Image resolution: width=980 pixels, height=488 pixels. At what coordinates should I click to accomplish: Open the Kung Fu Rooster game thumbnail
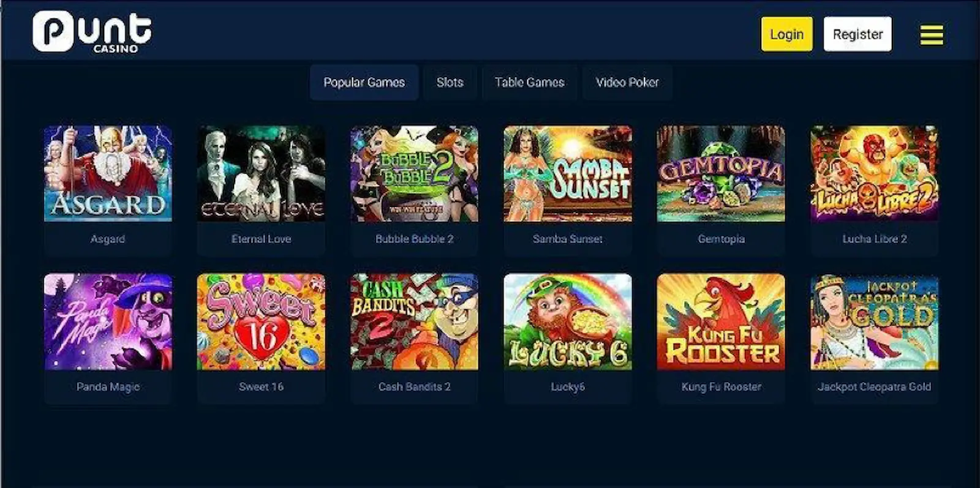pos(721,321)
